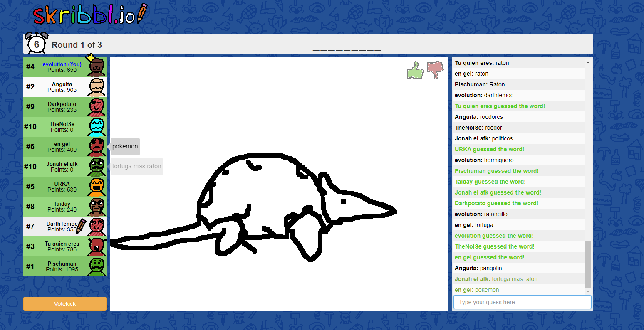Click the hidden word blanks in the header
Screen dimensions: 644x330
point(347,50)
